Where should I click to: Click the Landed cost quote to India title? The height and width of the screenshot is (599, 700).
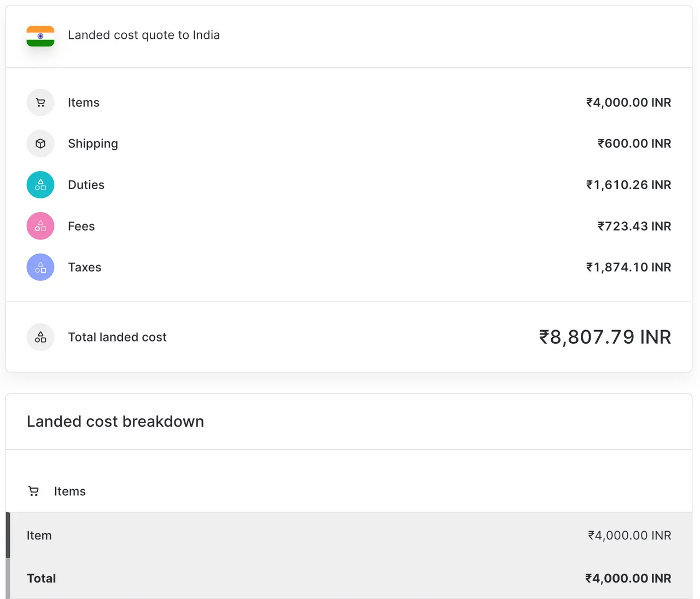pyautogui.click(x=144, y=35)
